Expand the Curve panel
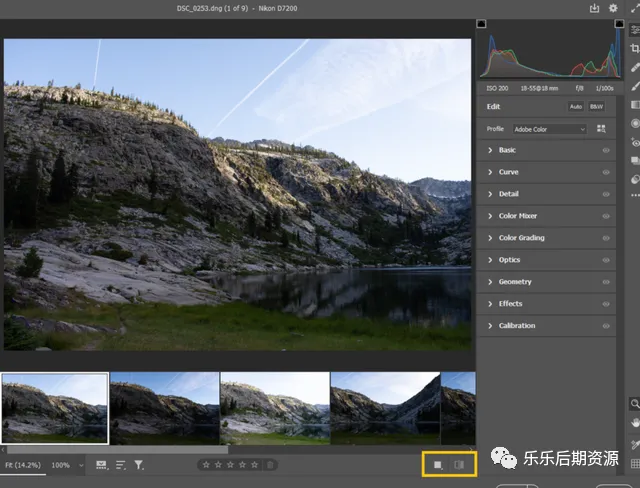This screenshot has width=640, height=488. click(x=508, y=172)
